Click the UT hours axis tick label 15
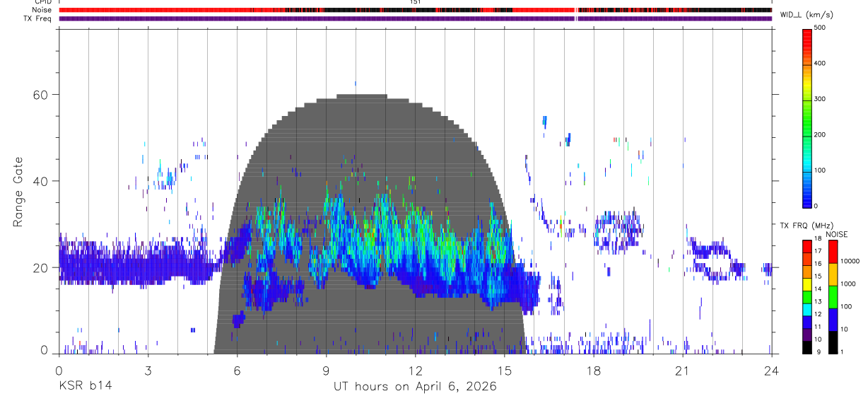This screenshot has height=401, width=868. click(x=504, y=370)
